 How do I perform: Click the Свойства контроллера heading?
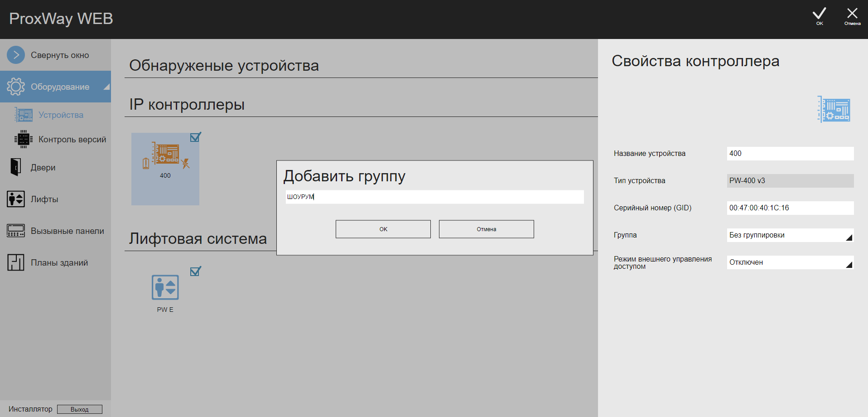[x=695, y=61]
